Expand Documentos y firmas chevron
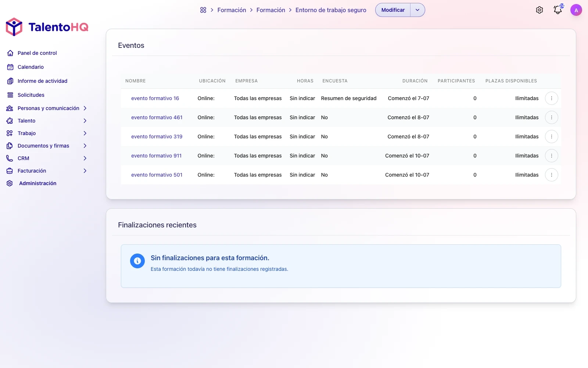Screen dimensions: 588x368 (x=85, y=146)
